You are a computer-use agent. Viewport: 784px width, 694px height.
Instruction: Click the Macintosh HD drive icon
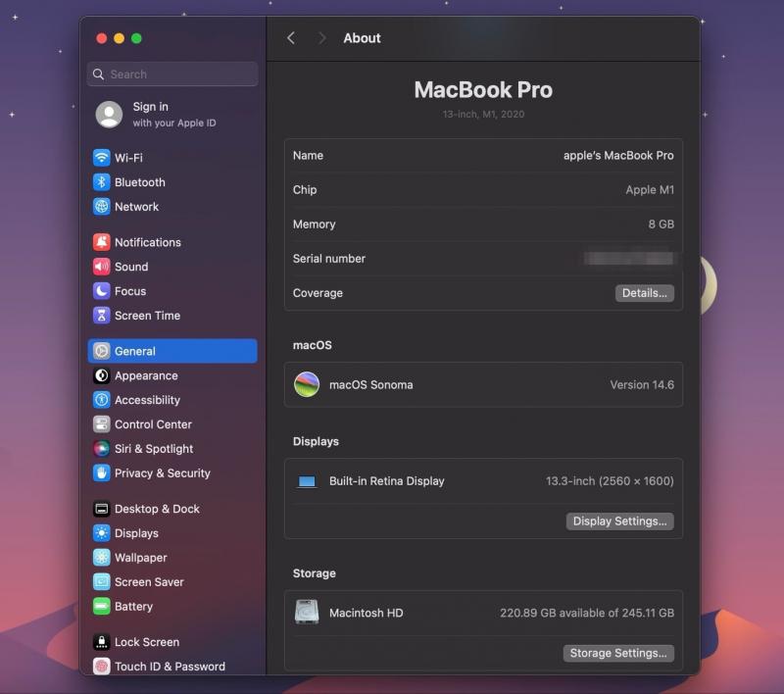307,612
